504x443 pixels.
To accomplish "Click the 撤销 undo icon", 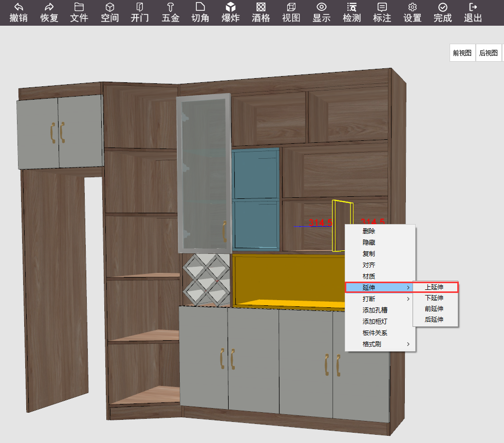I will click(x=18, y=7).
